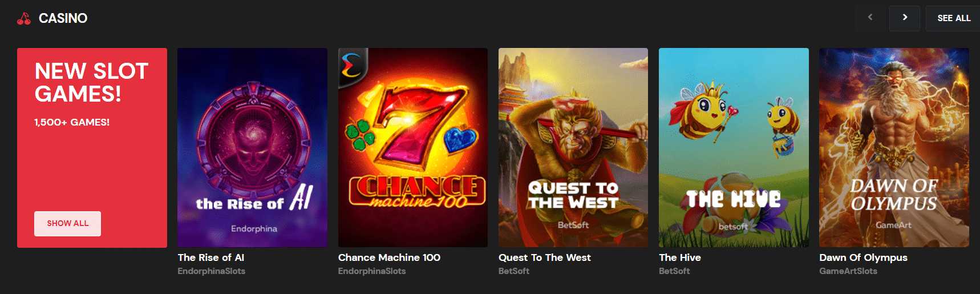The image size is (980, 294).
Task: Click the Endorphina logo on Chance Machine
Action: pos(351,65)
